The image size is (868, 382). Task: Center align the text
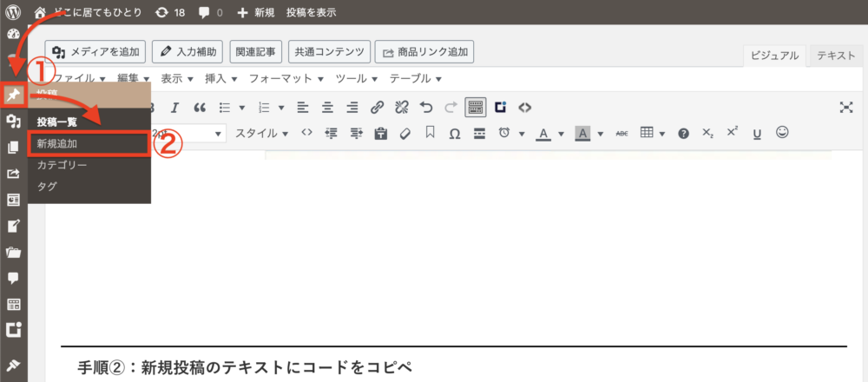pos(327,108)
